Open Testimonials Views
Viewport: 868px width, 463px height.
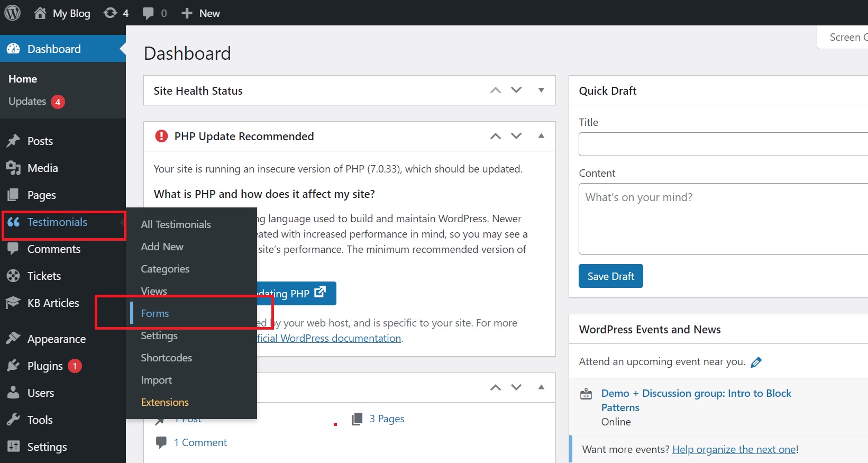click(154, 291)
